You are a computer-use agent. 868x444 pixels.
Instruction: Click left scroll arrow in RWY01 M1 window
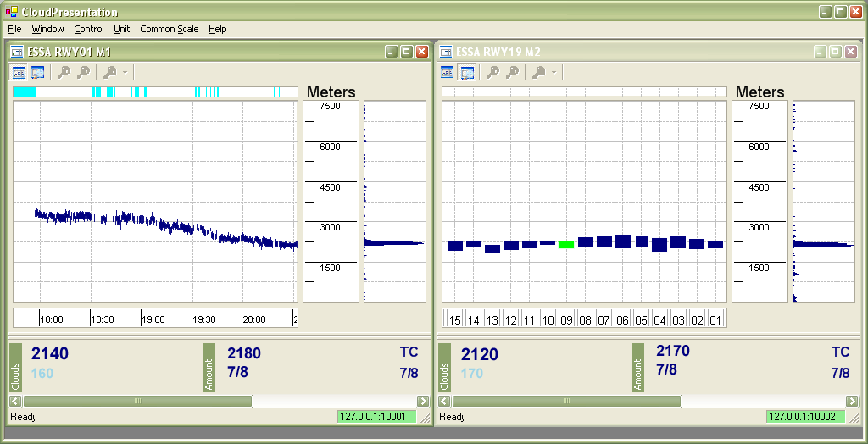point(15,402)
